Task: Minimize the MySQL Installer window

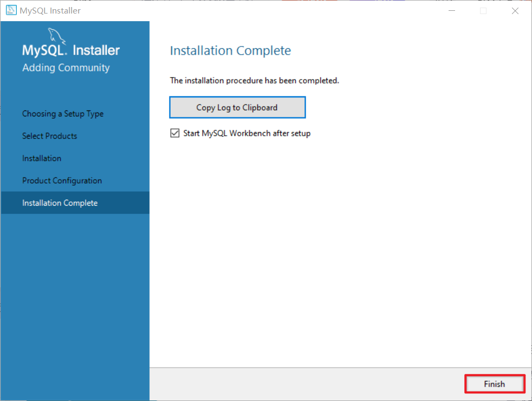Action: [x=452, y=11]
